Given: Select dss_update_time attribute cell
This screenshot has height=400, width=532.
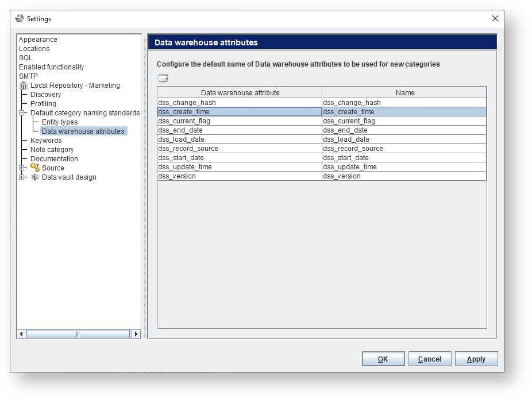Looking at the screenshot, I should pos(240,166).
